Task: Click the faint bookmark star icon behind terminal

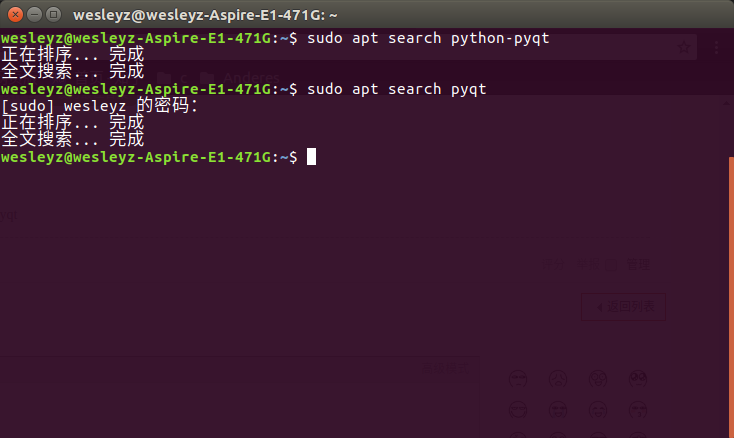Action: (x=685, y=47)
